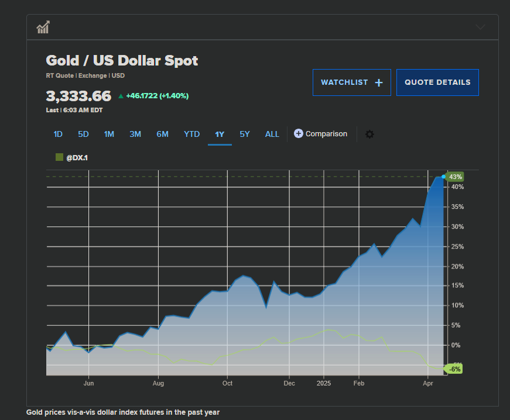Select the 1M chart range
The image size is (510, 420).
click(109, 134)
